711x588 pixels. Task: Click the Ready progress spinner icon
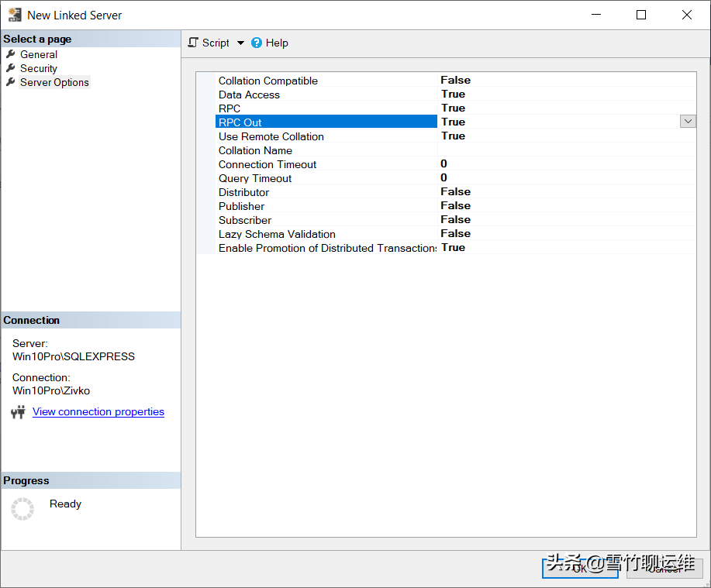(22, 509)
